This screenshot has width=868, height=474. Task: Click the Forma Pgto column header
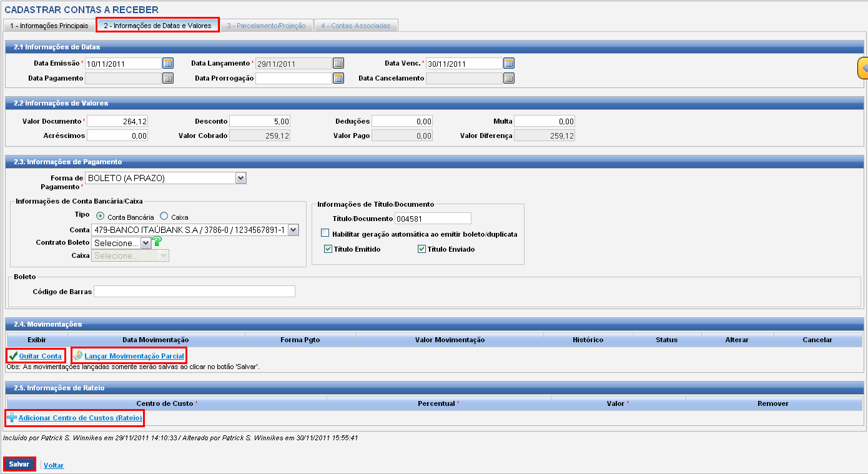(x=300, y=340)
